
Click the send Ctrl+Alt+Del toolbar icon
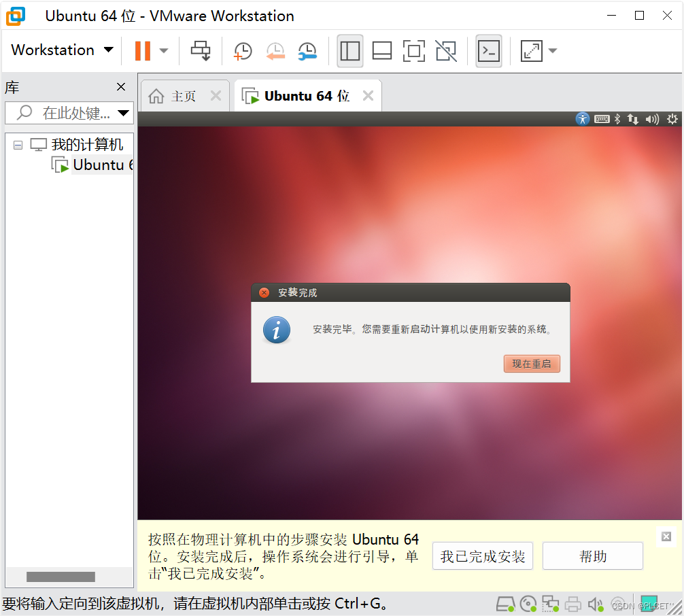201,50
